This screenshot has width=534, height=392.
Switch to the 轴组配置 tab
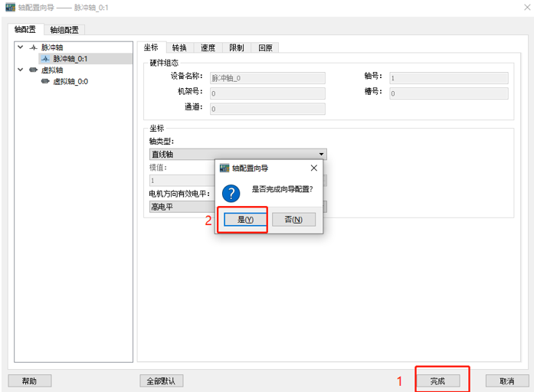point(64,30)
